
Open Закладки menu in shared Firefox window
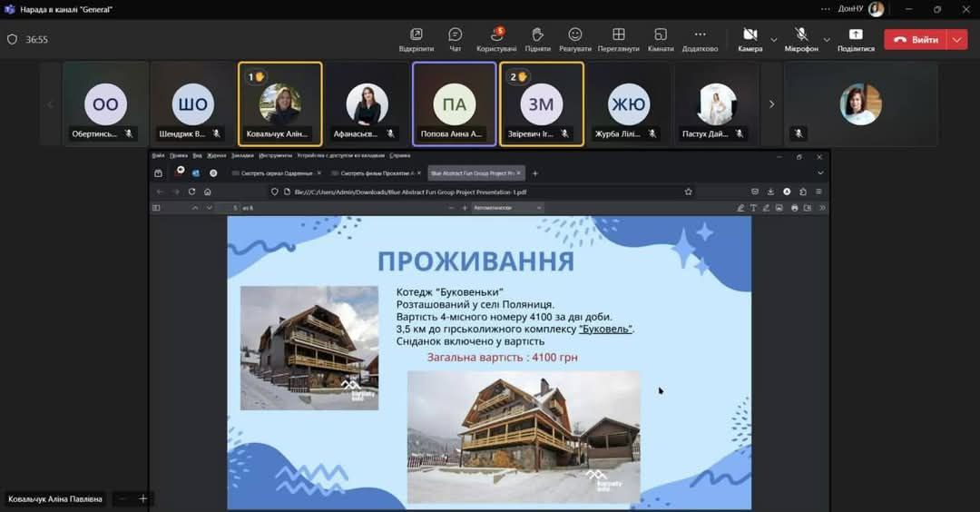[242, 155]
